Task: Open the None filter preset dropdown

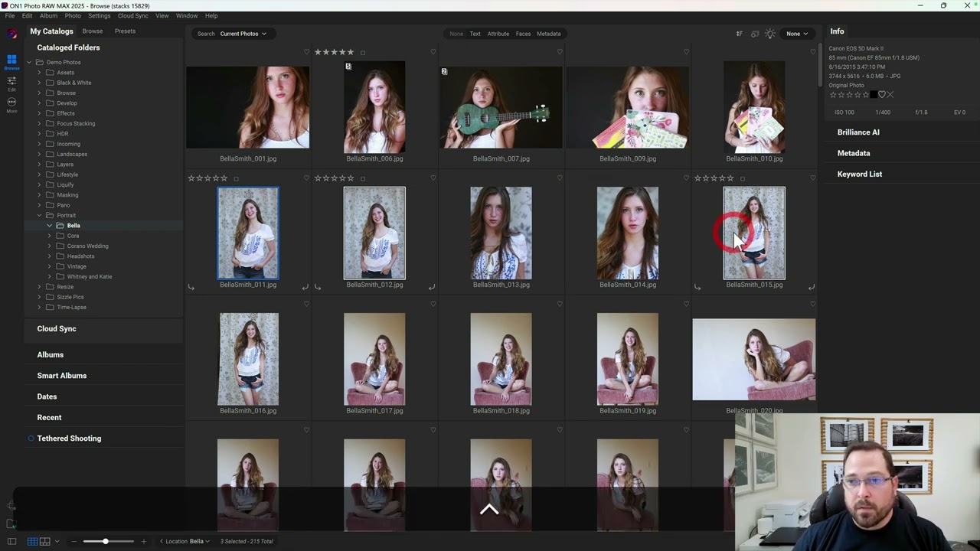Action: [x=796, y=34]
